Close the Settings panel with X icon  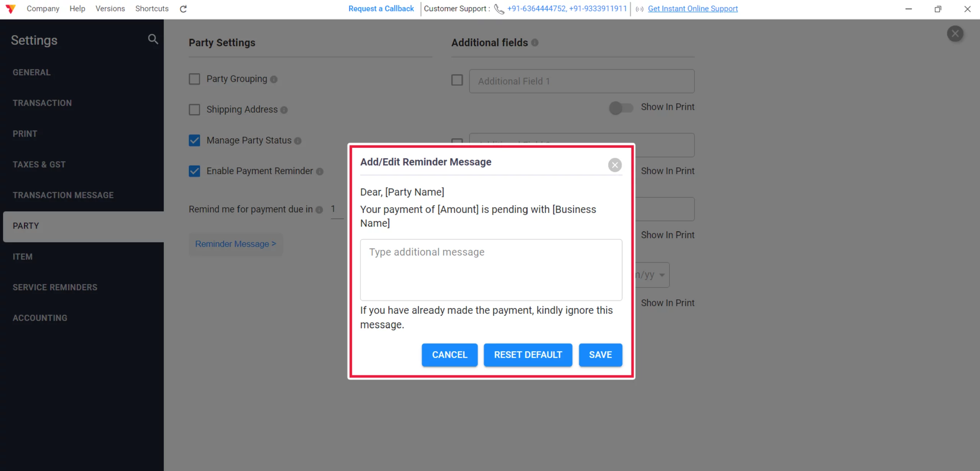(x=955, y=34)
